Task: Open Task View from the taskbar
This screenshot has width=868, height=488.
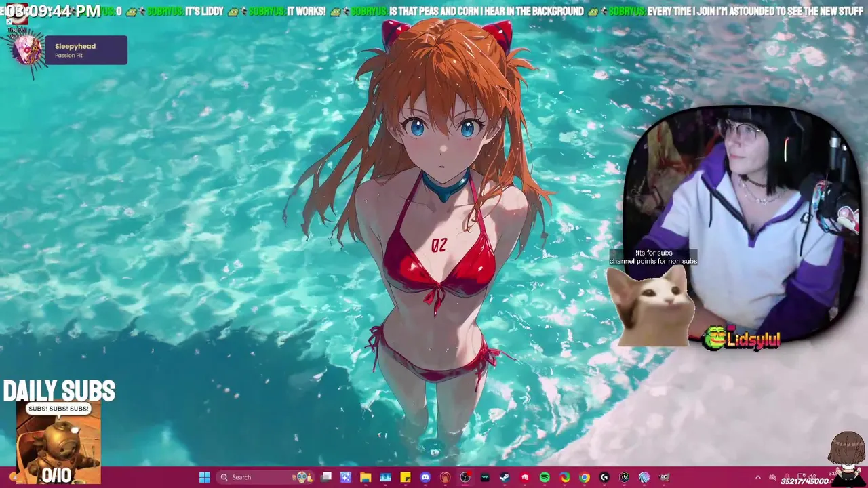Action: point(326,477)
